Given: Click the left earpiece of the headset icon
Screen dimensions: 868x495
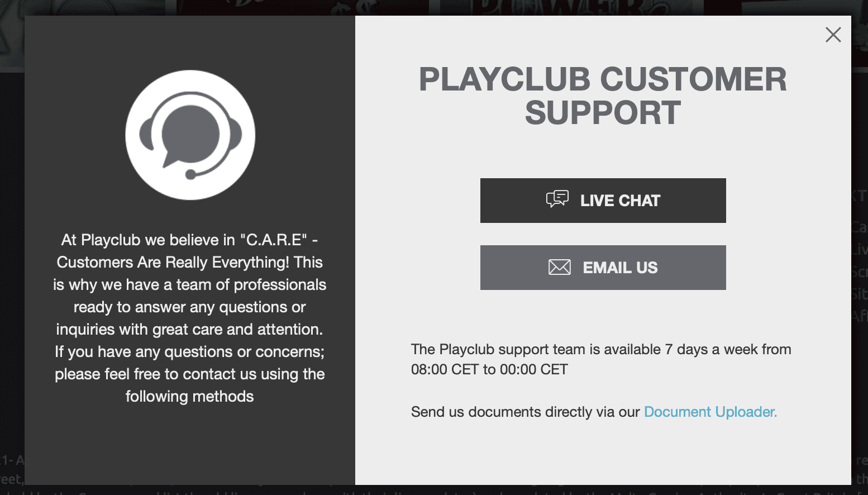Looking at the screenshot, I should click(145, 134).
